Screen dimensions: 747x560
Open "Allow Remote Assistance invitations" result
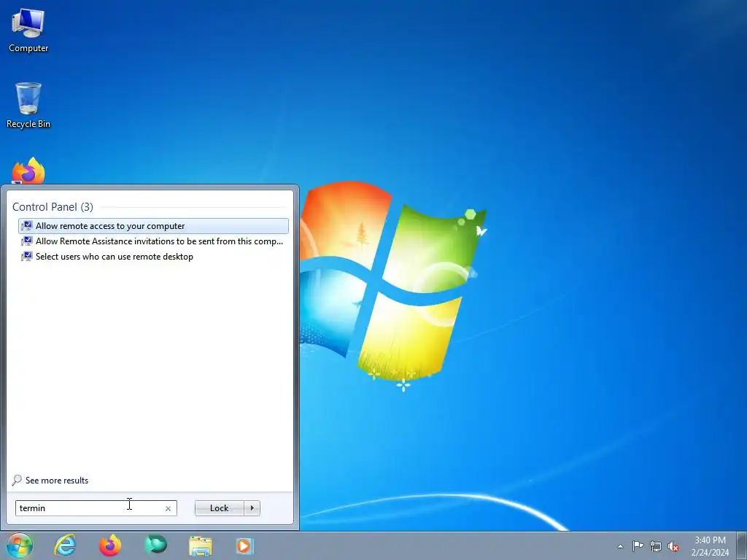(x=153, y=241)
